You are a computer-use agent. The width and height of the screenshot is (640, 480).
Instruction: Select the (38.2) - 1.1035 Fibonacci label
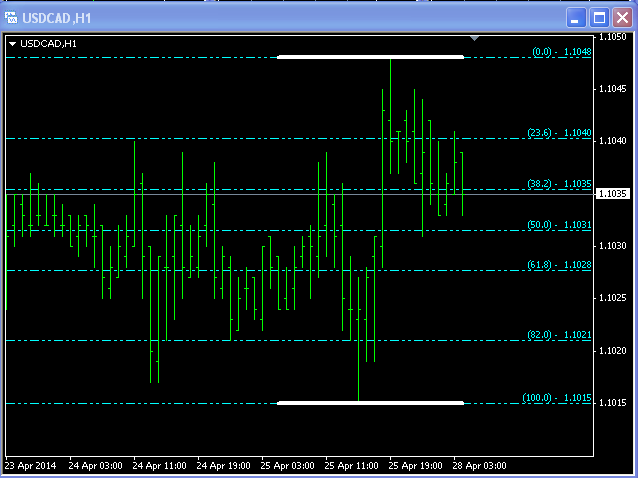559,184
